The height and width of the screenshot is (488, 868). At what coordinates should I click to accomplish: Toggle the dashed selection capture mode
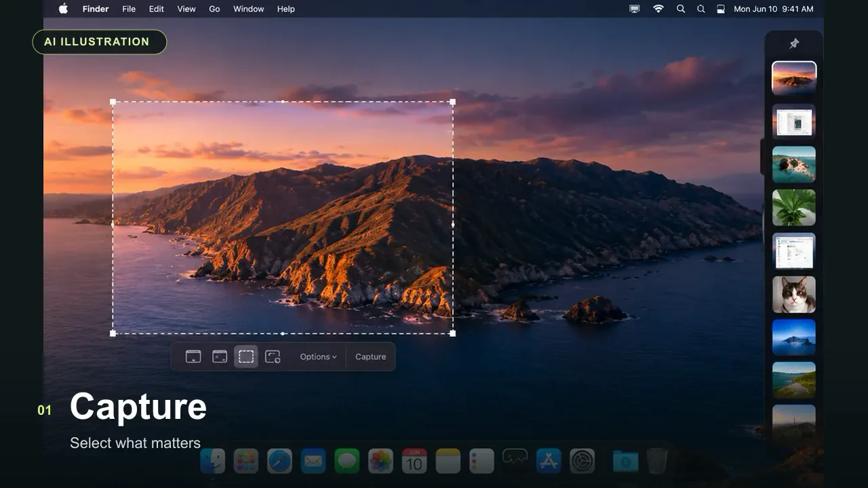[x=246, y=357]
